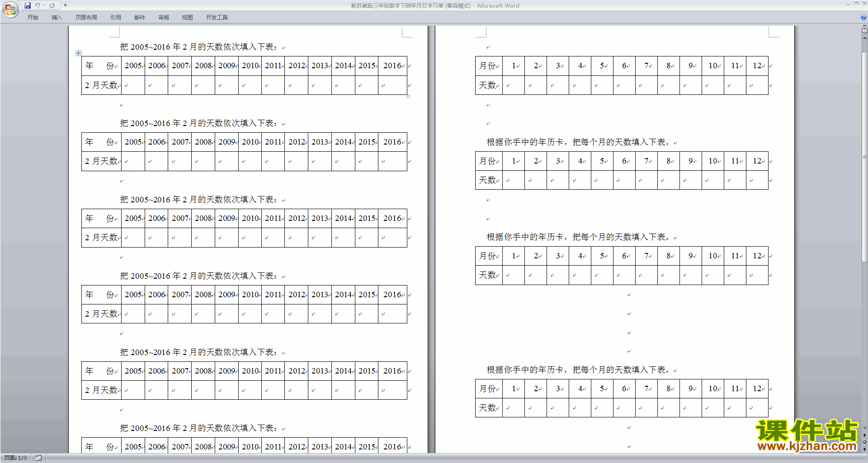
Task: Open the undo history dropdown arrow
Action: point(44,5)
